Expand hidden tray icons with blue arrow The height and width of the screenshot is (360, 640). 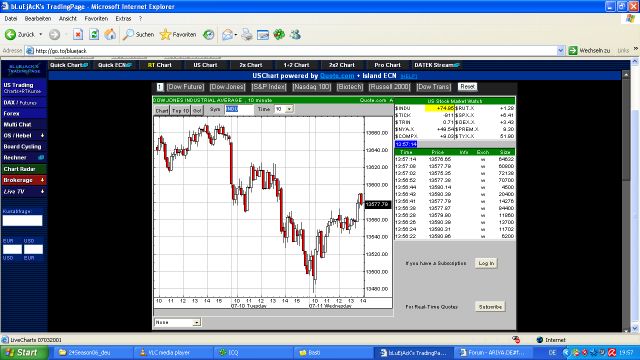point(566,352)
